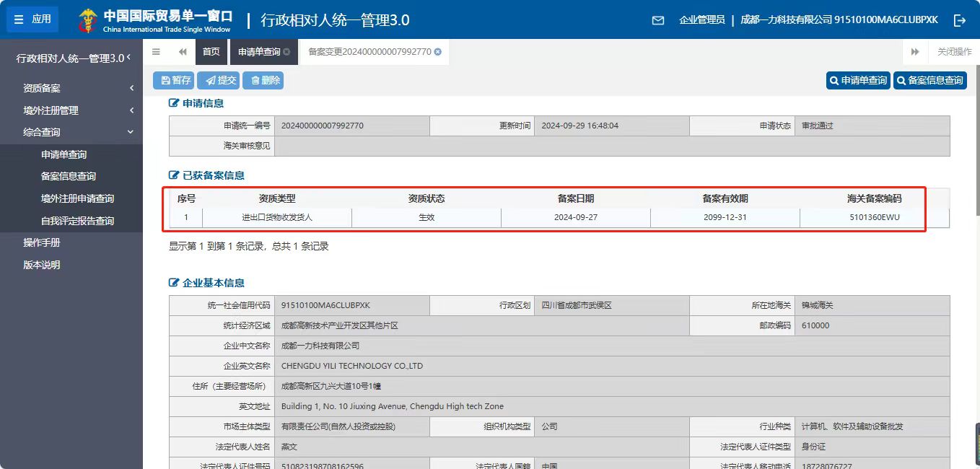This screenshot has height=469, width=980.
Task: Open 备案信息查询 in the sidebar
Action: (x=69, y=176)
